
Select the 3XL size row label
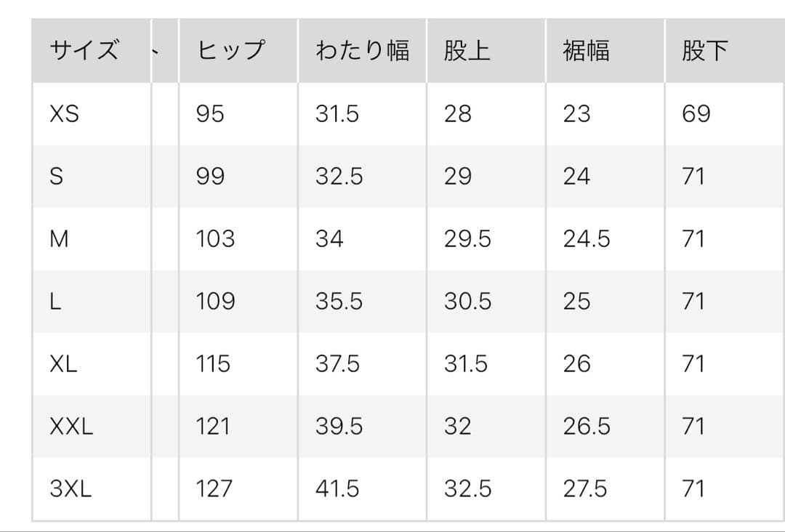pyautogui.click(x=71, y=489)
